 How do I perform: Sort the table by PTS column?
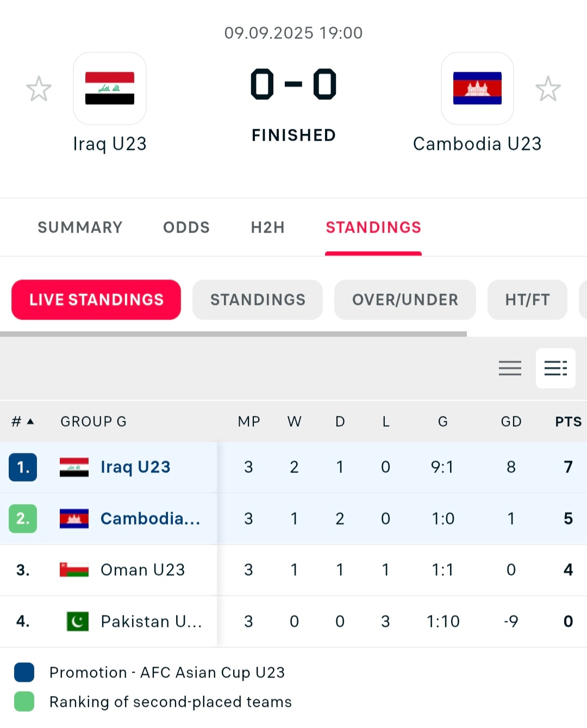[568, 421]
